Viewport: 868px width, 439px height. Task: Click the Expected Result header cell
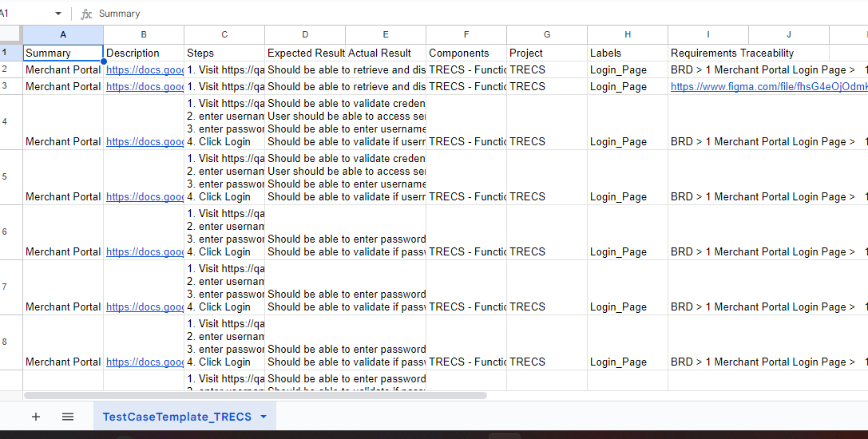click(x=305, y=53)
